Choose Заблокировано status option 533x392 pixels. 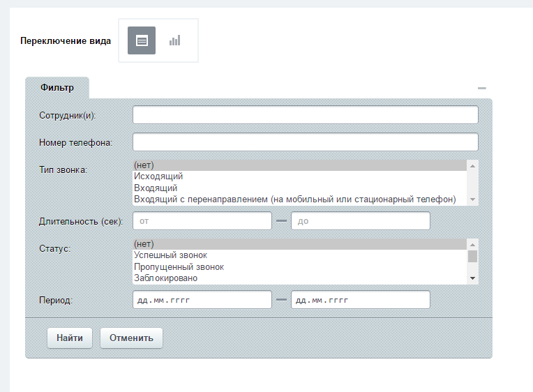click(165, 278)
